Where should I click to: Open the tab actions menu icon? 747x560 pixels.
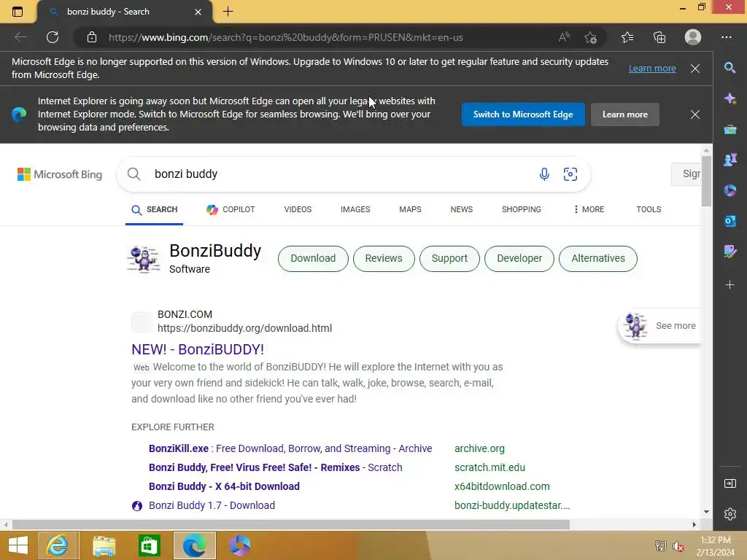18,12
